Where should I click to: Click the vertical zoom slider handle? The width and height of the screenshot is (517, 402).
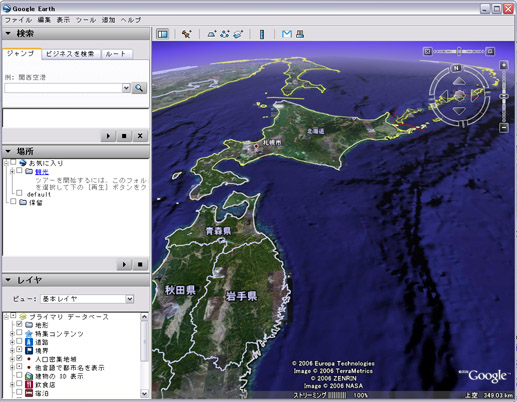tap(504, 96)
